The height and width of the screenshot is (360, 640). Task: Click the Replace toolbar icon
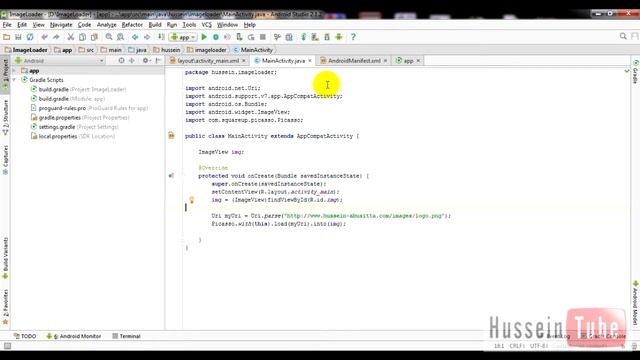[120, 37]
